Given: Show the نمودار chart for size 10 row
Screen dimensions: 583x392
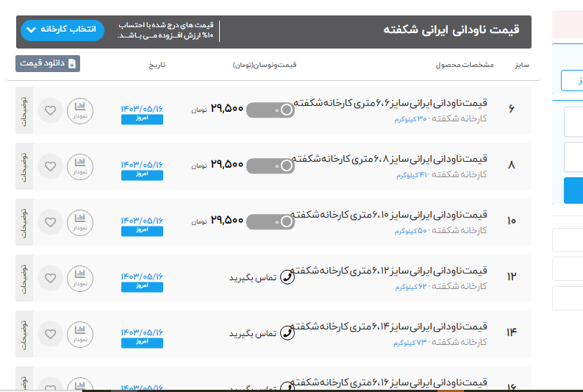Looking at the screenshot, I should 80,222.
